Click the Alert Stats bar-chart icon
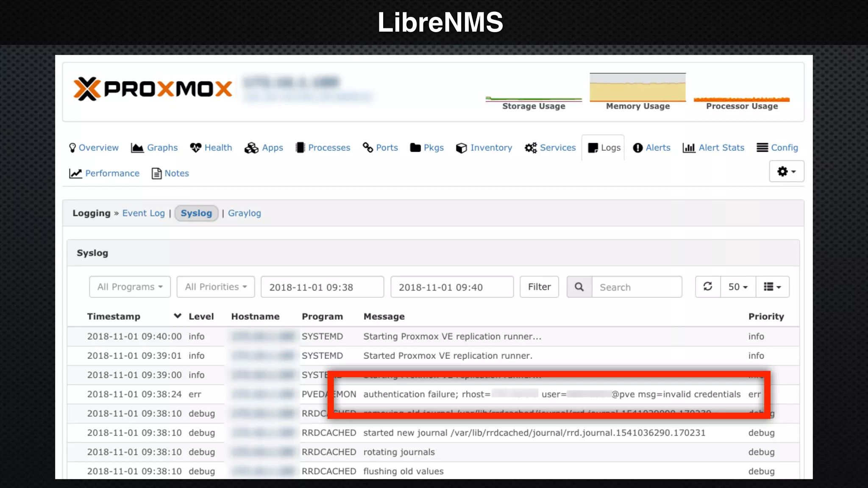The height and width of the screenshot is (488, 868). [689, 147]
